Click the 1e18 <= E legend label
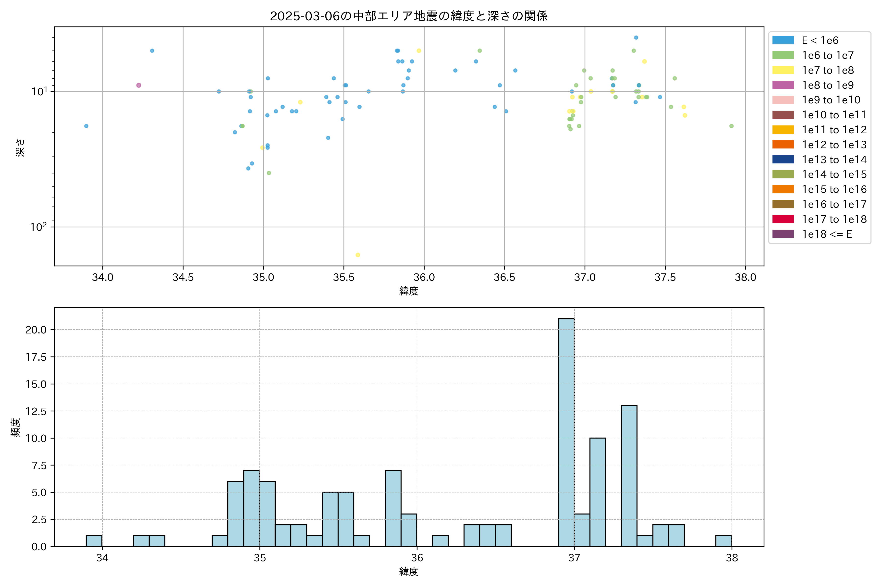 coord(826,234)
